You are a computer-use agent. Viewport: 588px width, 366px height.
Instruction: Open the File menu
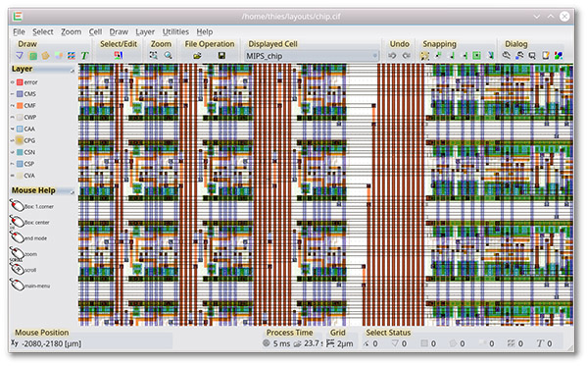[x=19, y=32]
